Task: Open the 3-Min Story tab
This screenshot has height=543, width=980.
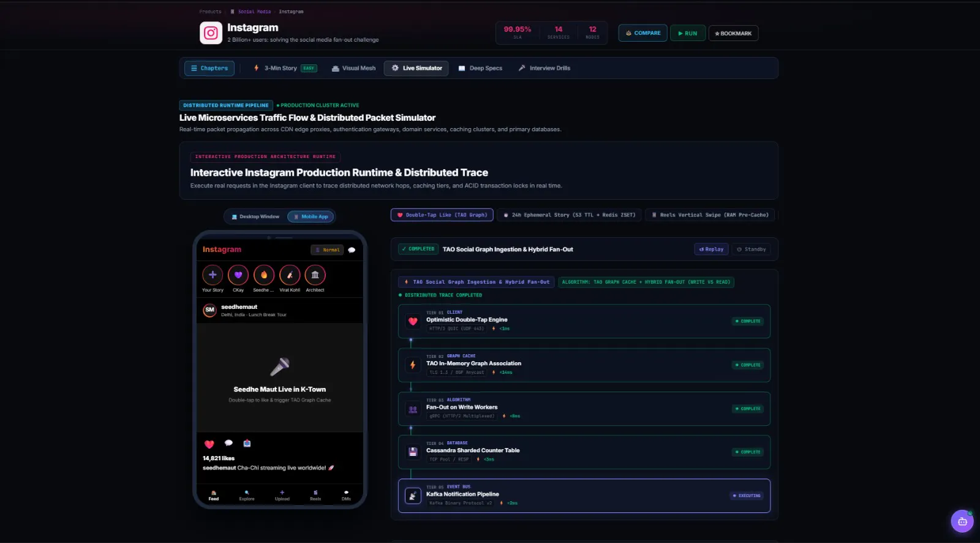Action: [x=285, y=68]
